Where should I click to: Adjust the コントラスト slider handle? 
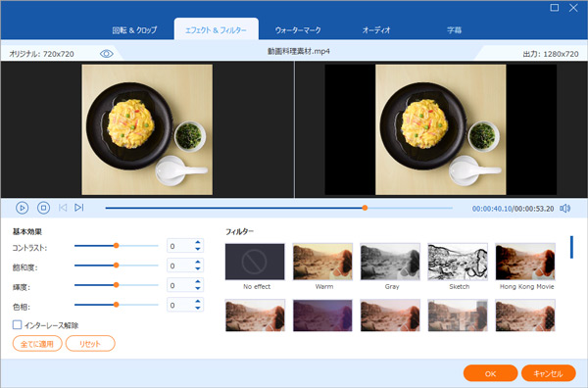[117, 246]
